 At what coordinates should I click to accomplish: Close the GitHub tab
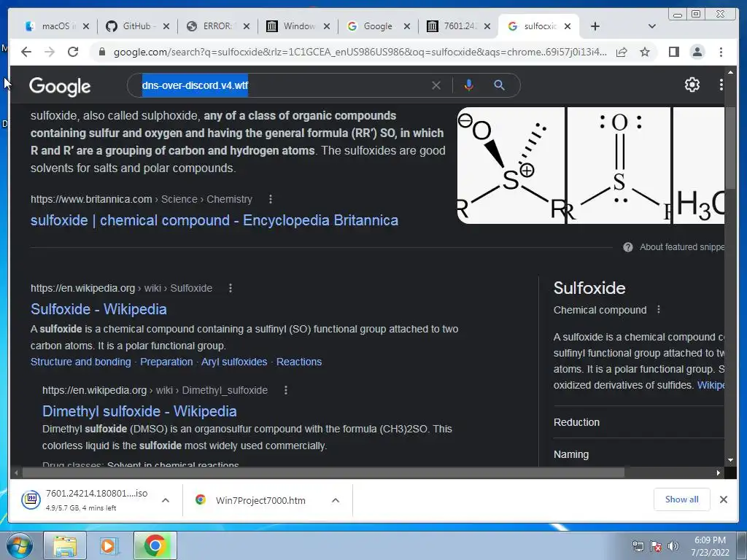click(x=166, y=26)
